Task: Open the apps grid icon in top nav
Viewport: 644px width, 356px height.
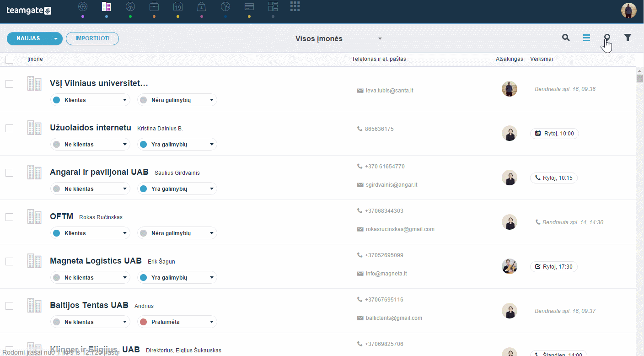Action: click(295, 6)
